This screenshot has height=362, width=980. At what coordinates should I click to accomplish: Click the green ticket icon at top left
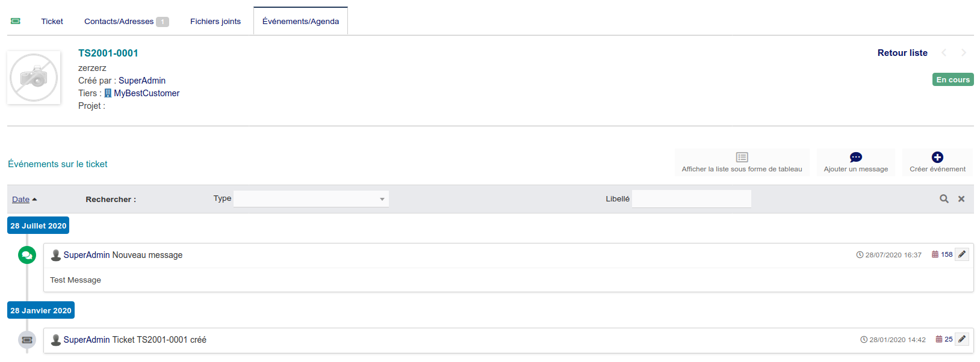(16, 21)
